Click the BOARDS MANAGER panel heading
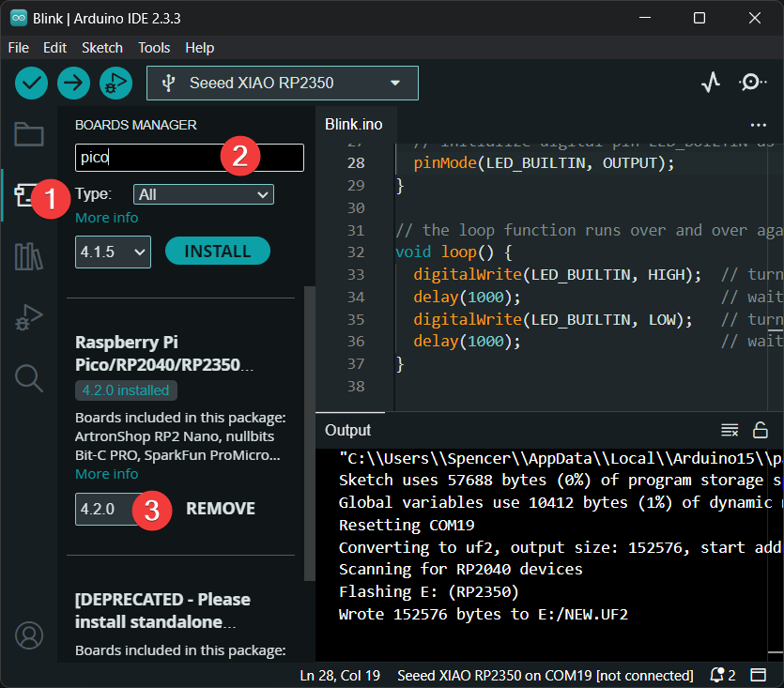The height and width of the screenshot is (688, 784). (136, 125)
